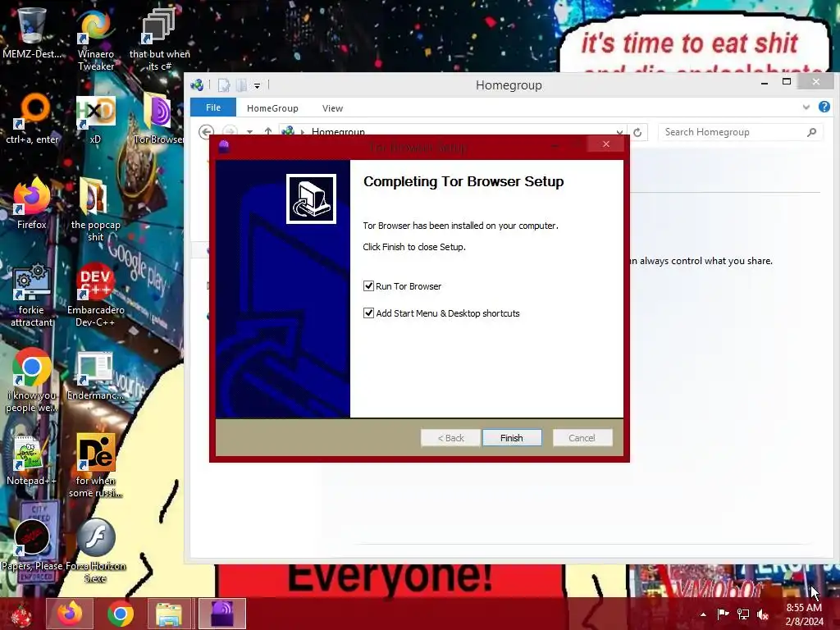The width and height of the screenshot is (840, 630).
Task: Select Firefox desktop shortcut
Action: [32, 203]
